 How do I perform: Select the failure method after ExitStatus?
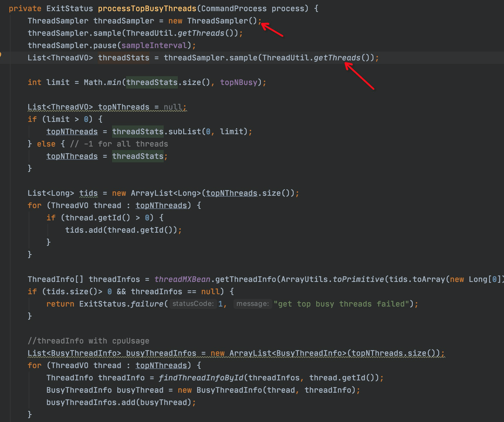[x=147, y=304]
